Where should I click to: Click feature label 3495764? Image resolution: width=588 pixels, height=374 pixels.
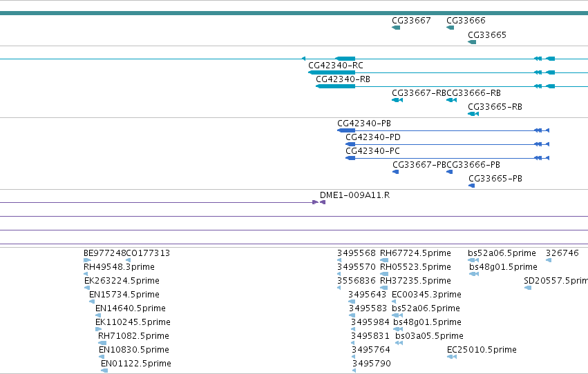coord(371,351)
